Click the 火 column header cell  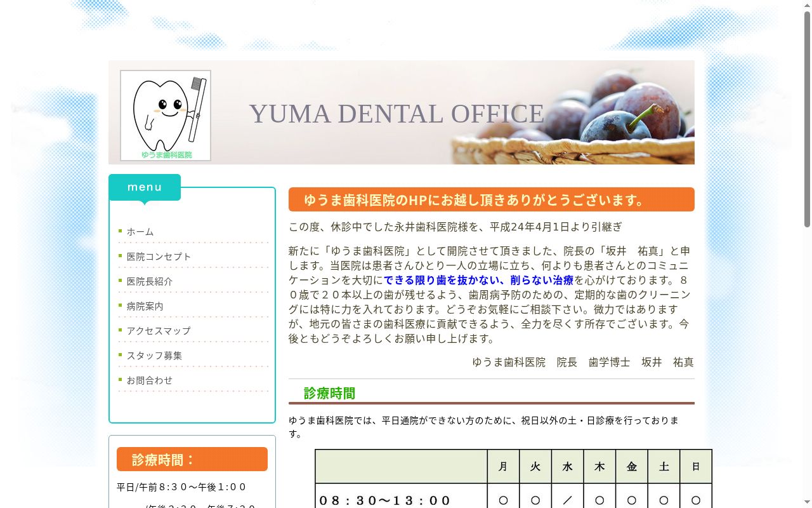[x=535, y=467]
